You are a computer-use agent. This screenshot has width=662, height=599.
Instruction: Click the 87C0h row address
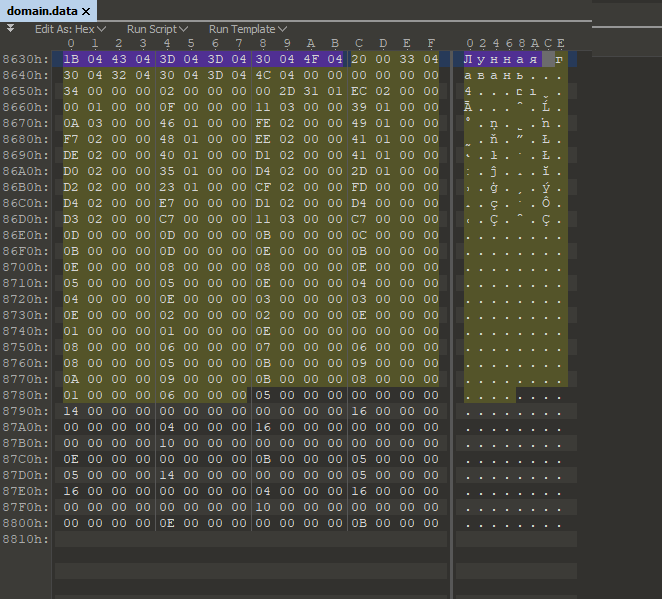coord(26,459)
